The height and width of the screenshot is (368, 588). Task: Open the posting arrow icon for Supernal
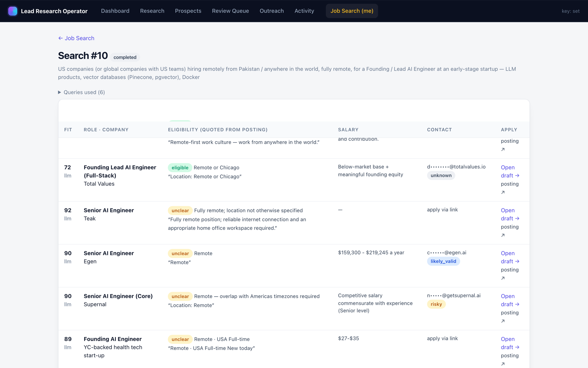[x=503, y=321]
